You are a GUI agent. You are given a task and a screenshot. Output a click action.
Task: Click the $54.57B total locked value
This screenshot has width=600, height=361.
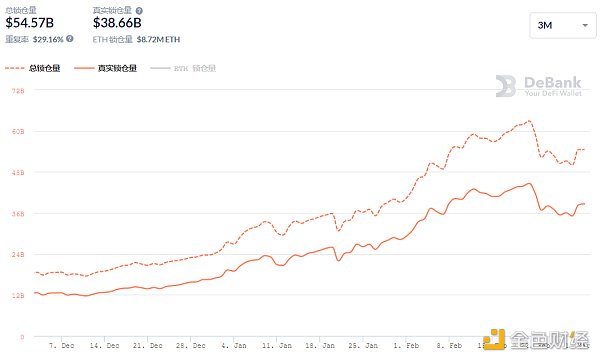tap(29, 23)
